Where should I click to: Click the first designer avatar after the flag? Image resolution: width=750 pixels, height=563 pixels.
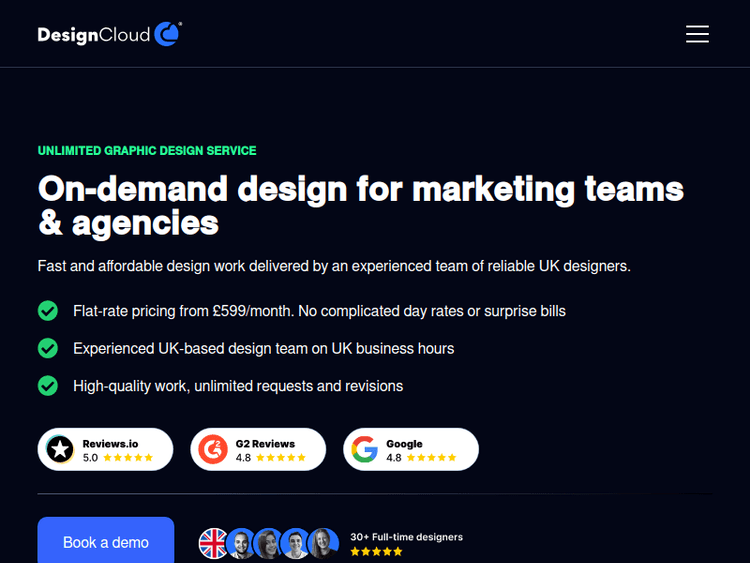point(241,543)
